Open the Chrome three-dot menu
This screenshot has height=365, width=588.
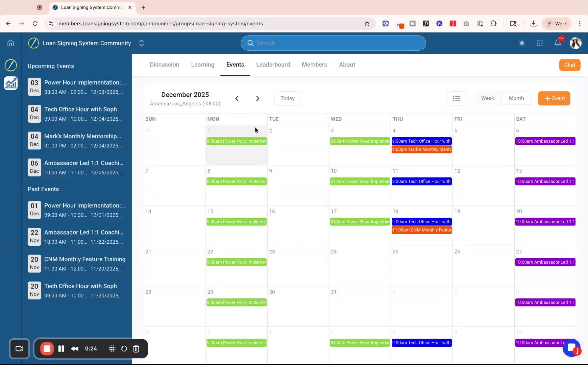pos(580,24)
